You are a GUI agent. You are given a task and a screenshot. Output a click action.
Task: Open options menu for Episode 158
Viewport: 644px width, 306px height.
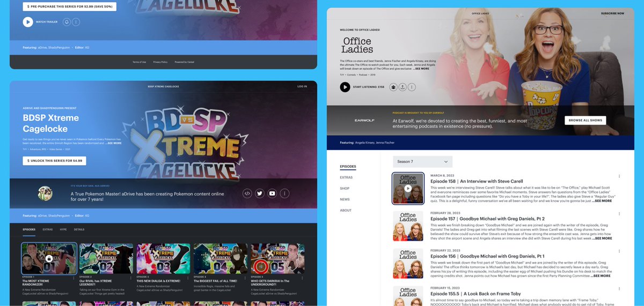click(x=619, y=176)
